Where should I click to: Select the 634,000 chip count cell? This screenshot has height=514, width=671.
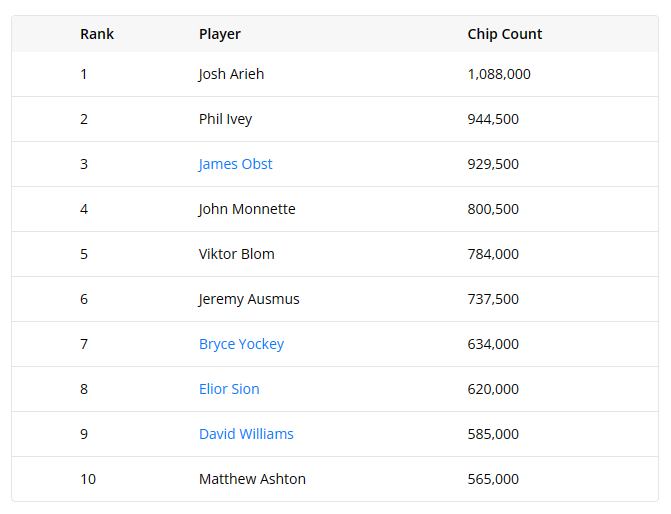[493, 344]
